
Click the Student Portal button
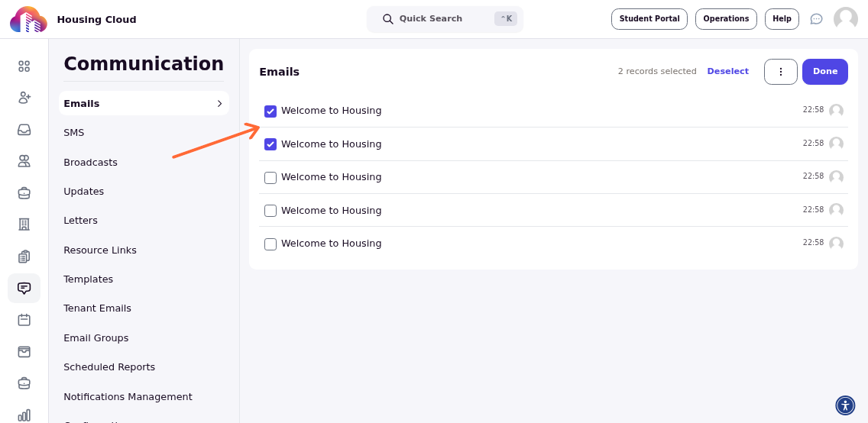(649, 19)
